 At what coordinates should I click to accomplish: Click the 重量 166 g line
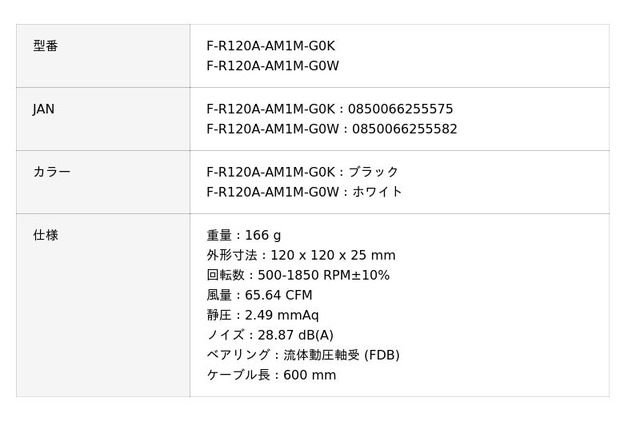pos(244,235)
